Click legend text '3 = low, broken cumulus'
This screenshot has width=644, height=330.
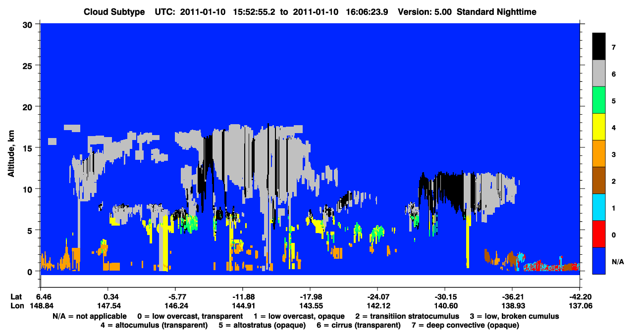click(514, 316)
